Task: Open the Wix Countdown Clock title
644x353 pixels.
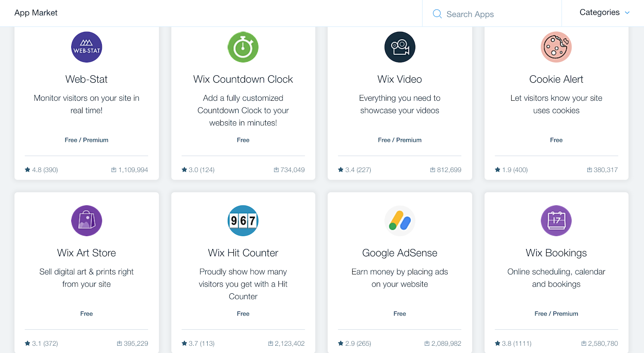Action: point(243,79)
